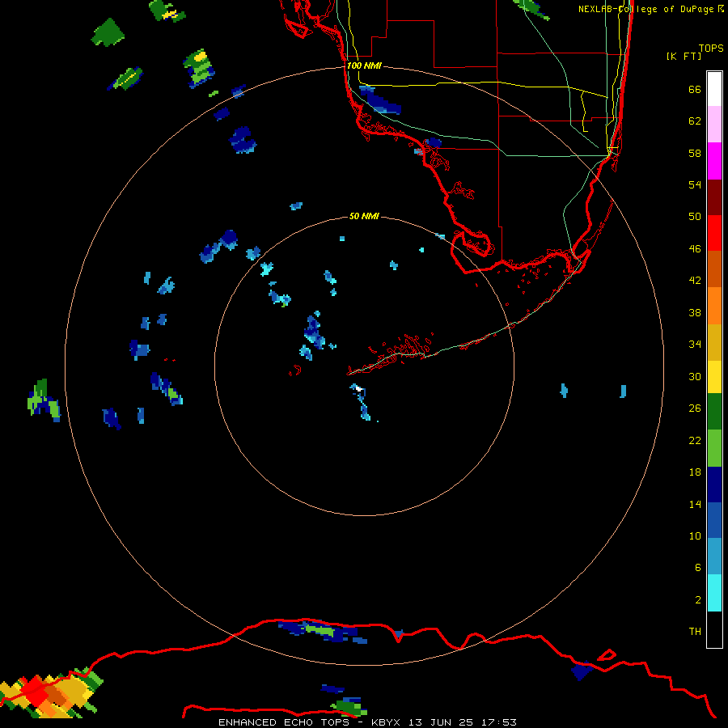This screenshot has width=728, height=728.
Task: Click the "[K FT]" units label
Action: tap(684, 56)
